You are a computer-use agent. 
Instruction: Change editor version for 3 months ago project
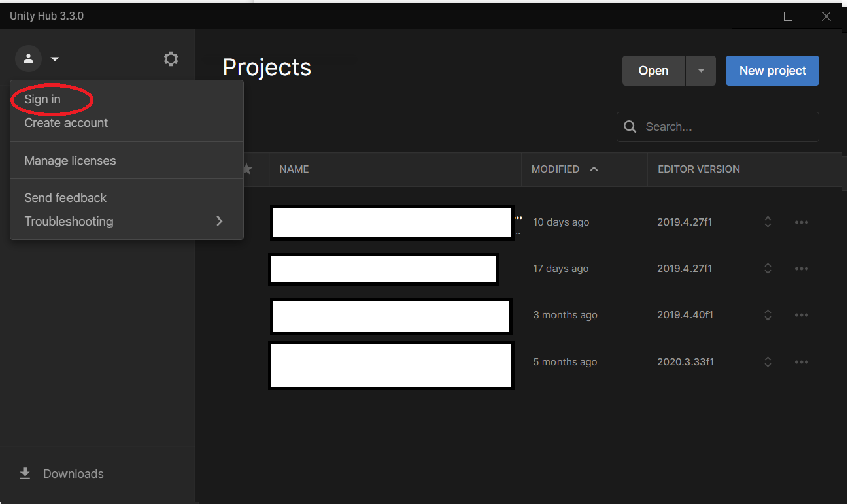768,315
